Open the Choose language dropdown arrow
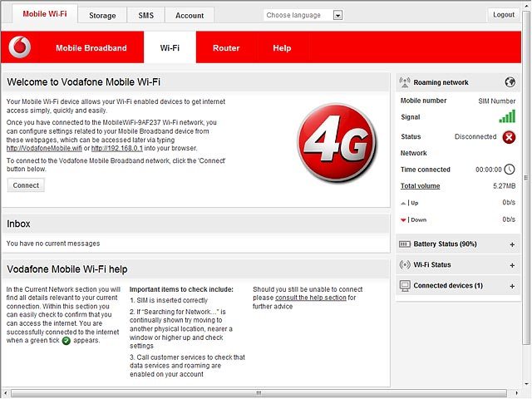Image resolution: width=532 pixels, height=399 pixels. tap(337, 15)
